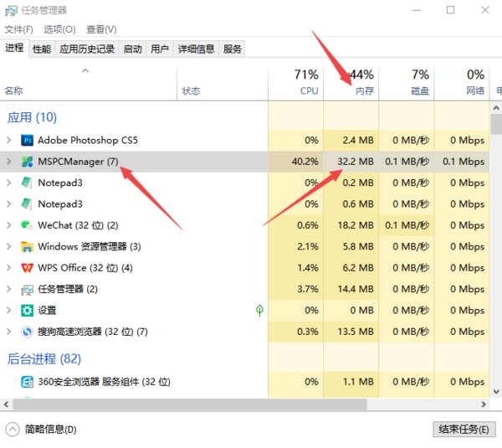Click the Windows 资源管理器 folder icon
Image resolution: width=502 pixels, height=448 pixels.
(27, 246)
